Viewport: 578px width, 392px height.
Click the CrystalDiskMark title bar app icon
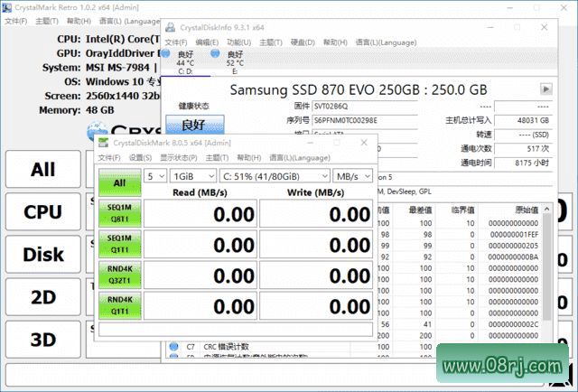point(104,143)
